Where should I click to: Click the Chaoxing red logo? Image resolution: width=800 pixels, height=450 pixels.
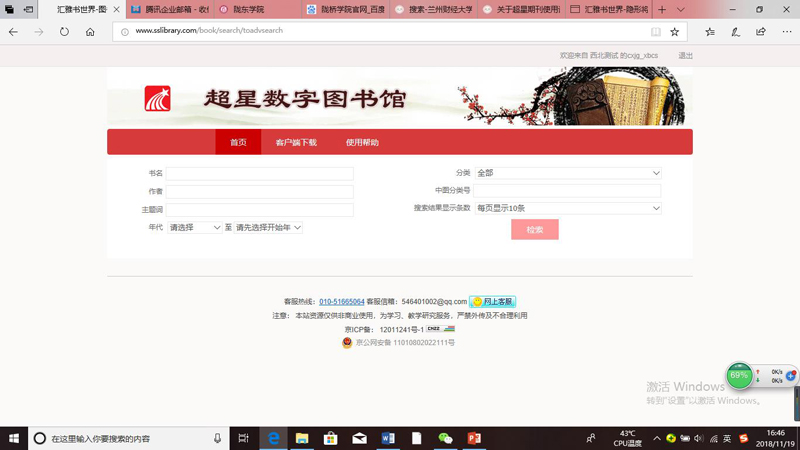[x=157, y=98]
